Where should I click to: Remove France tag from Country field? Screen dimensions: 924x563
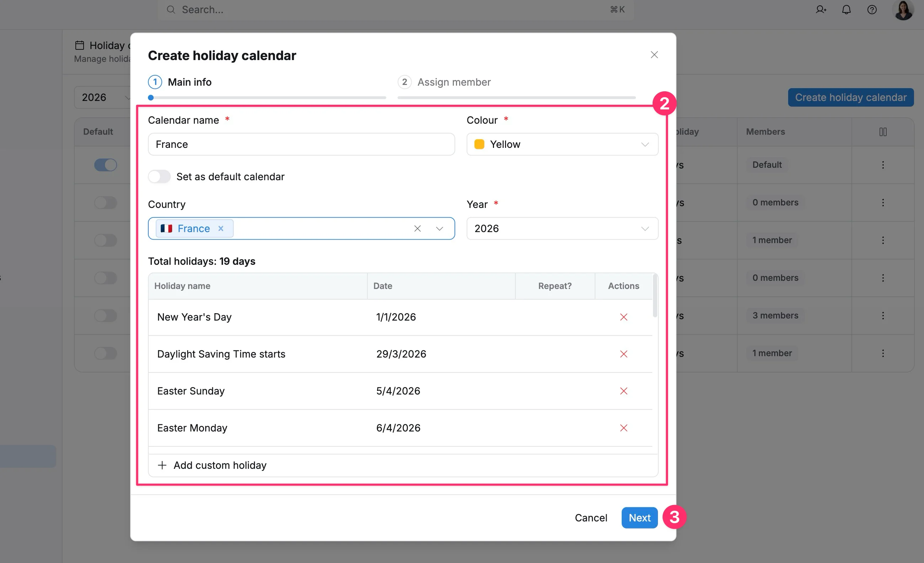coord(221,228)
